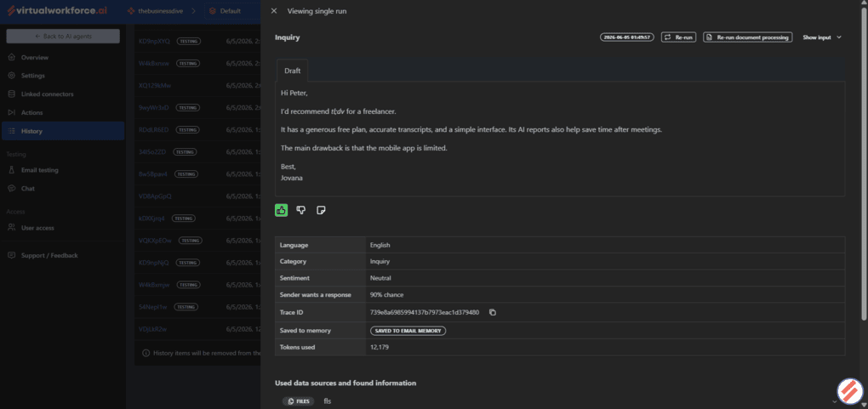The image size is (868, 409).
Task: Open history run XQ129kMw
Action: coord(154,85)
